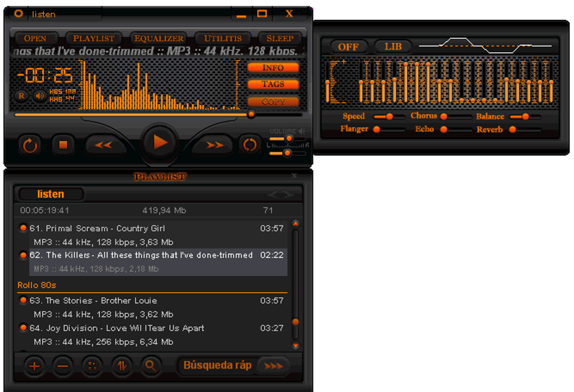Skip to next track with forward arrows

[x=215, y=145]
